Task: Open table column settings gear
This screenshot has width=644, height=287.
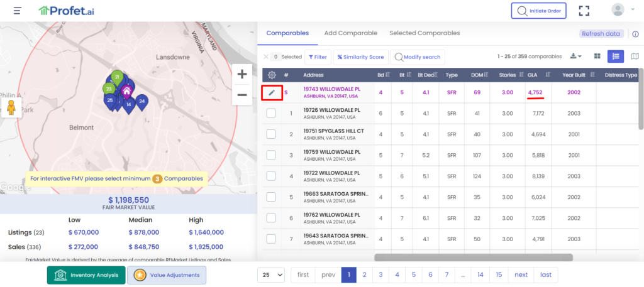Action: point(272,75)
